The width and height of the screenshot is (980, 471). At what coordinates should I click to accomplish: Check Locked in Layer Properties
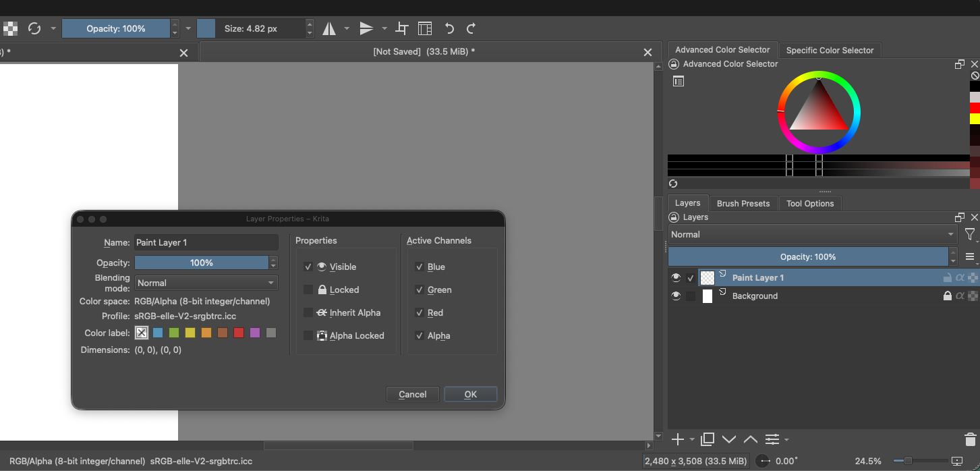[x=308, y=289]
